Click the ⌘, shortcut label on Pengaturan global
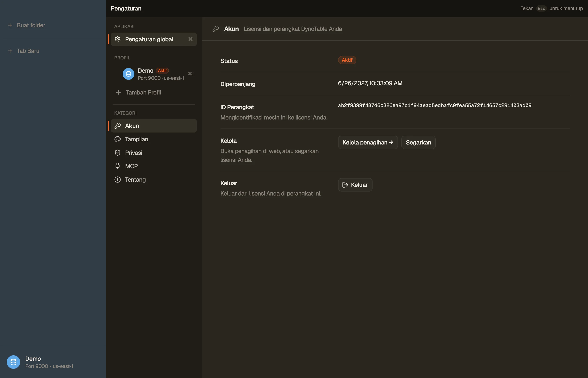 click(191, 39)
